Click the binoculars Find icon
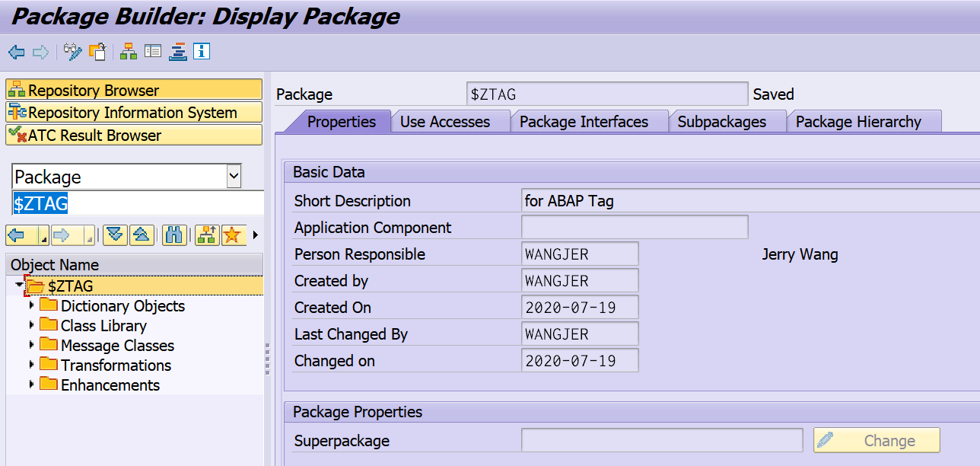This screenshot has width=980, height=466. (x=174, y=235)
